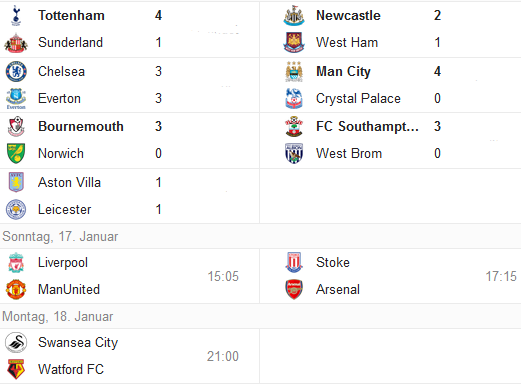
Task: Click the Chelsea club crest
Action: point(16,71)
